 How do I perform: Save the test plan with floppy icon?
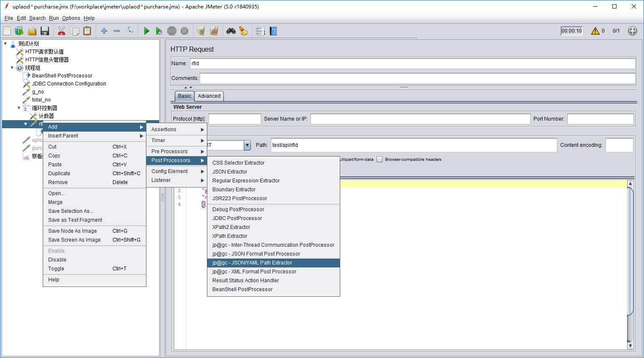45,31
